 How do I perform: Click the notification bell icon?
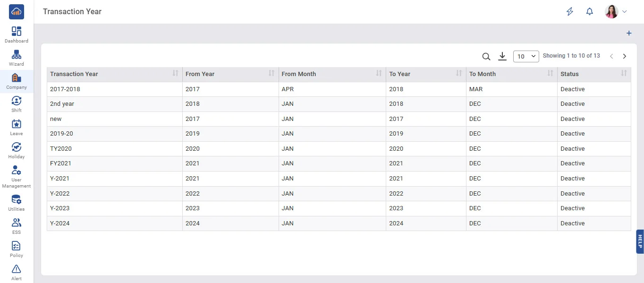pyautogui.click(x=589, y=12)
